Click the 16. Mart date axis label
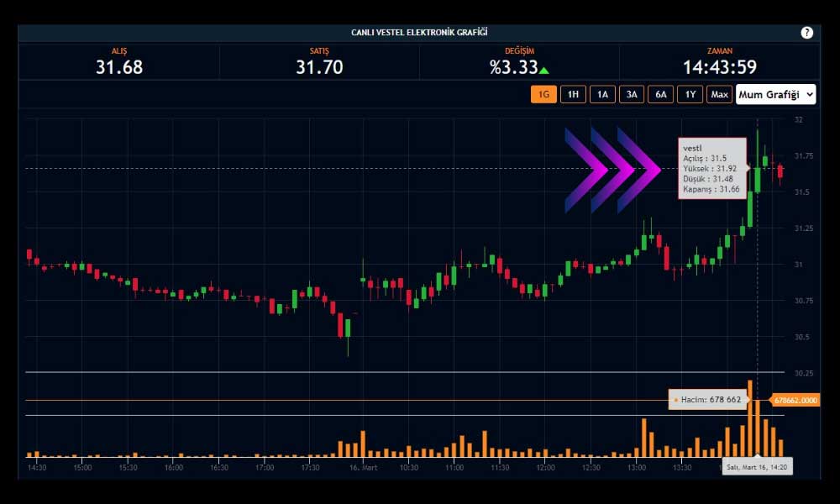Image resolution: width=840 pixels, height=504 pixels. click(x=363, y=468)
